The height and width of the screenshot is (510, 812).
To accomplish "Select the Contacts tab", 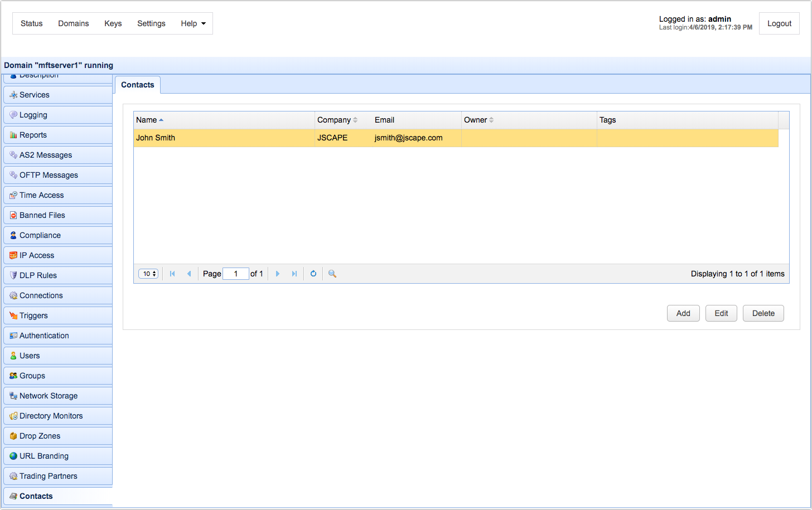I will (x=138, y=85).
